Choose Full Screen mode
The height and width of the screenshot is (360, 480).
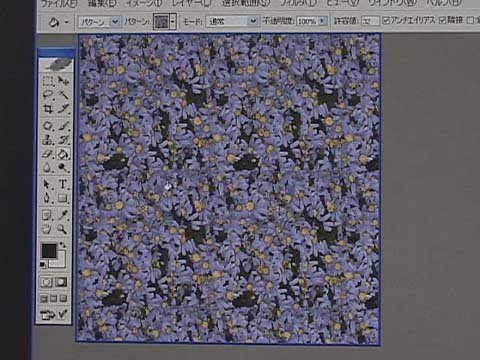63,298
